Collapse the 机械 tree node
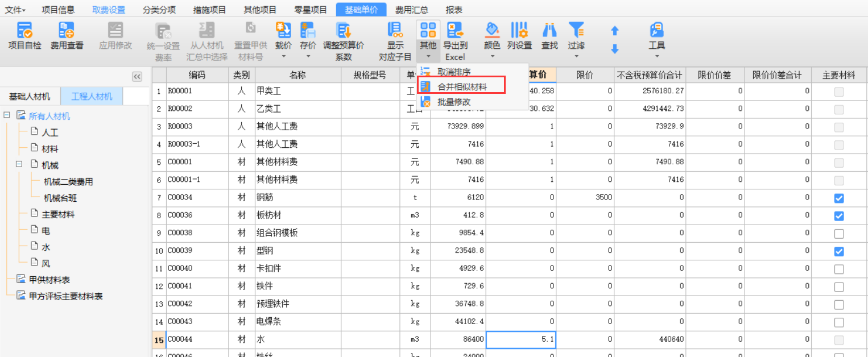This screenshot has width=868, height=357. coord(19,165)
